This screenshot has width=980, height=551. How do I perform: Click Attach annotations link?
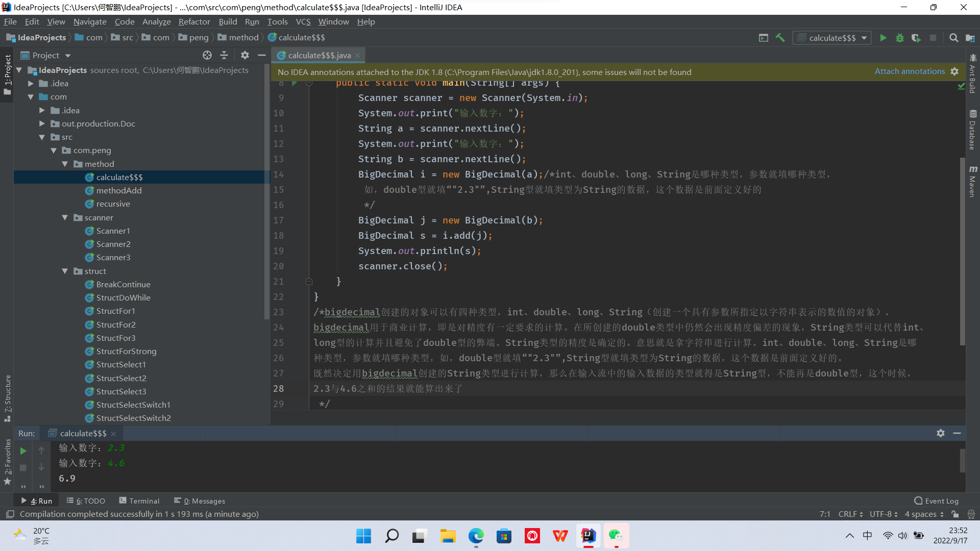click(x=910, y=71)
